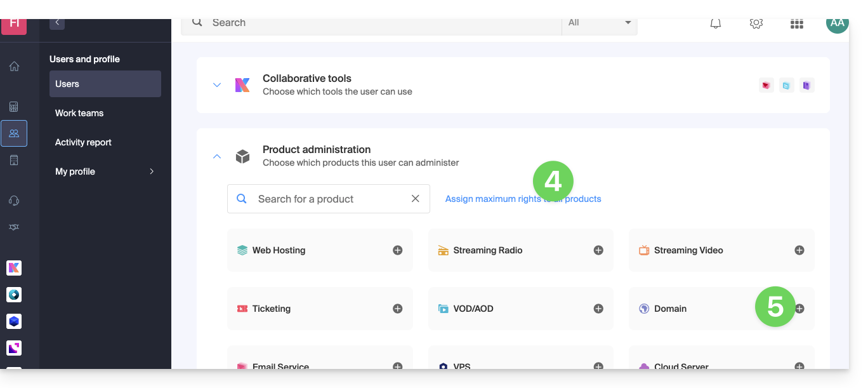Open the notifications bell

point(716,23)
